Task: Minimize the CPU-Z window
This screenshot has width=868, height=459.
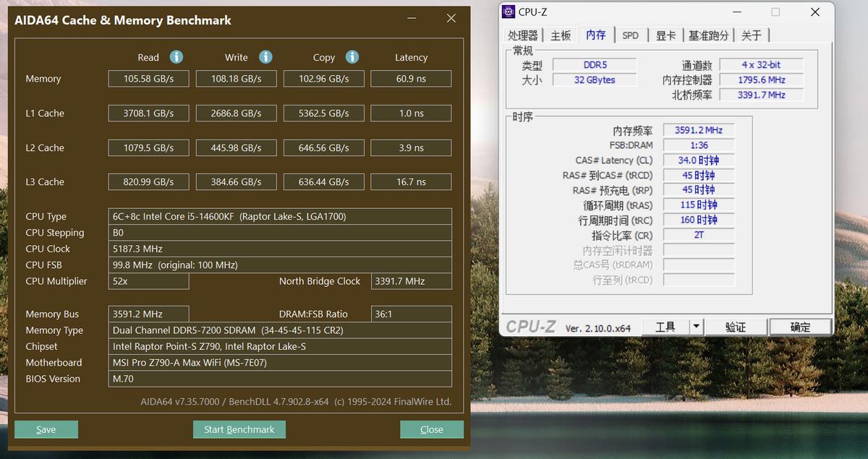Action: pyautogui.click(x=737, y=12)
